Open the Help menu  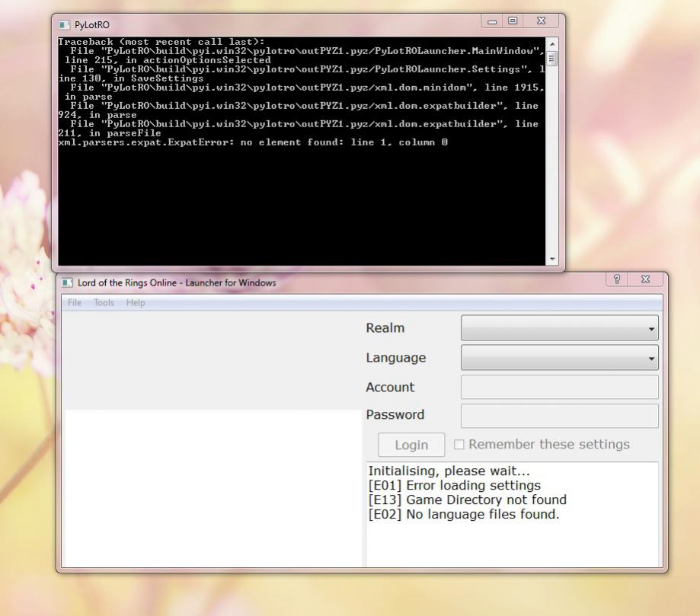tap(136, 303)
